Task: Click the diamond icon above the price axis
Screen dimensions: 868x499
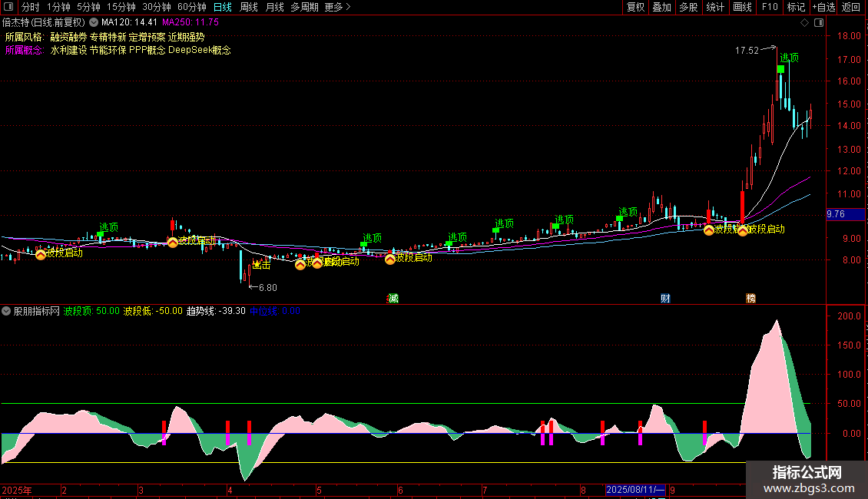Action: [x=805, y=23]
